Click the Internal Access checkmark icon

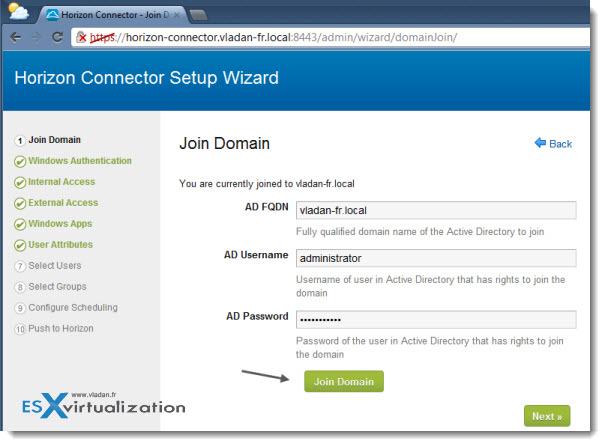click(20, 182)
